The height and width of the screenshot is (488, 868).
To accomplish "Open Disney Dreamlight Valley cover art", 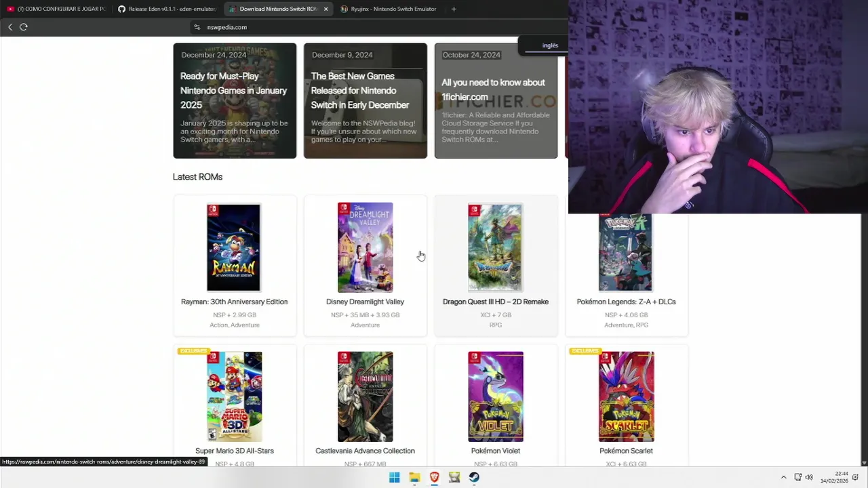I will tap(365, 247).
